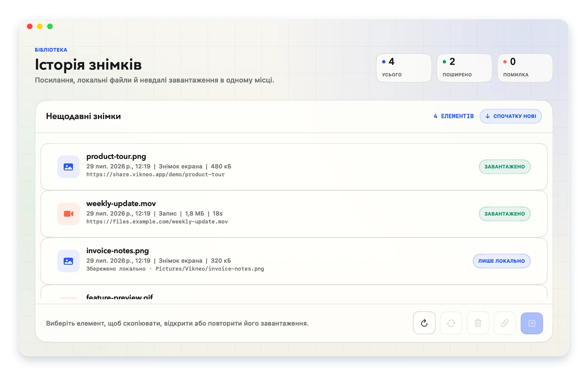This screenshot has width=588, height=375.
Task: Click the retry upload sync icon
Action: [x=451, y=323]
